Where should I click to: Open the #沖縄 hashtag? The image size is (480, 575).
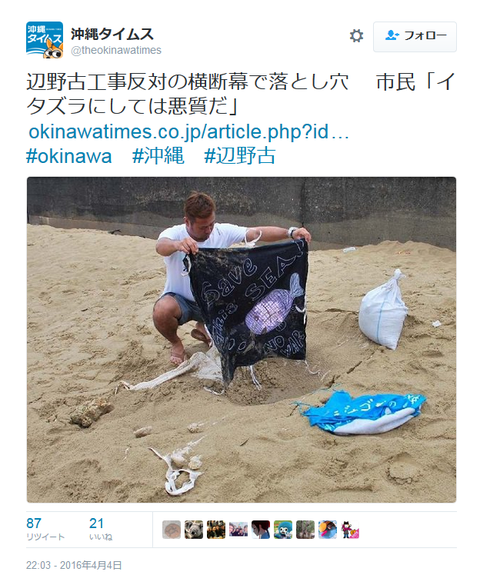[158, 156]
